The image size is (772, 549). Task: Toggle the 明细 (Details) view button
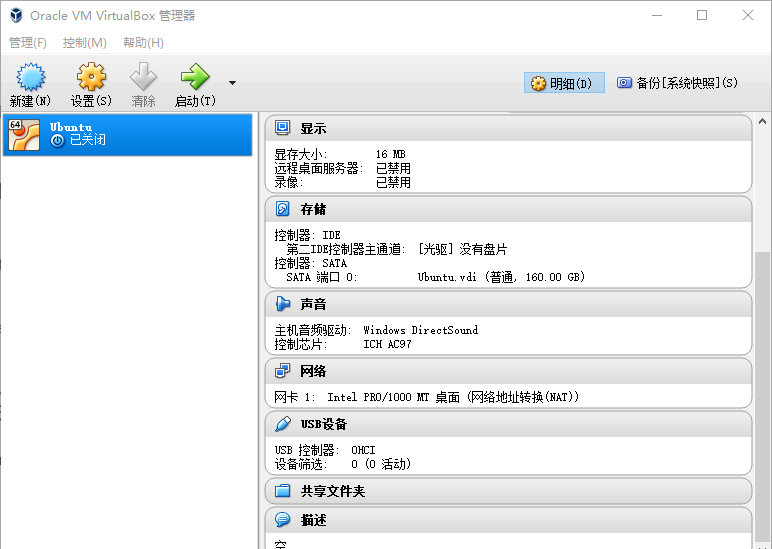[x=564, y=83]
